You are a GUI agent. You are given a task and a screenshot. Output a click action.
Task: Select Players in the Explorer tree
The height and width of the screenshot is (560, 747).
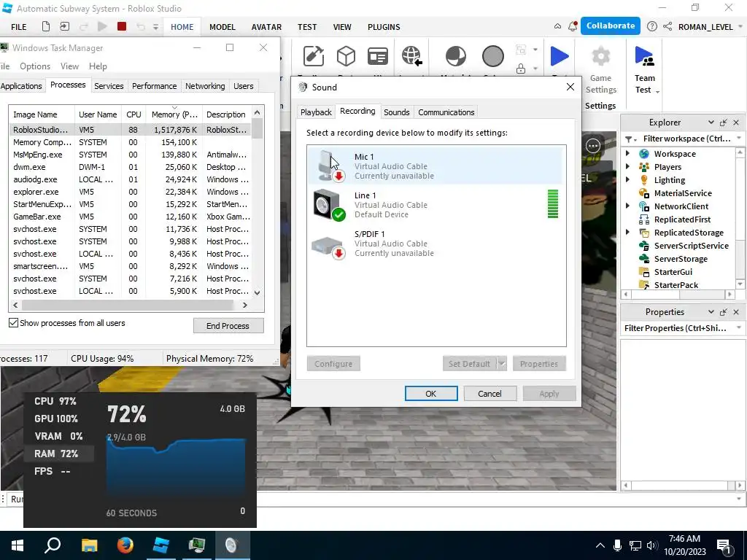[667, 167]
